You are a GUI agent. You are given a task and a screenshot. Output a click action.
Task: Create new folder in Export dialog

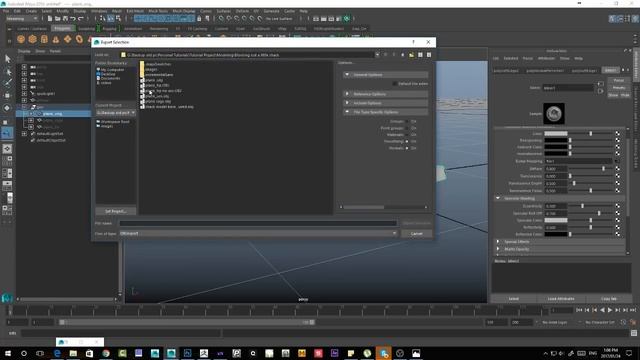click(x=411, y=55)
